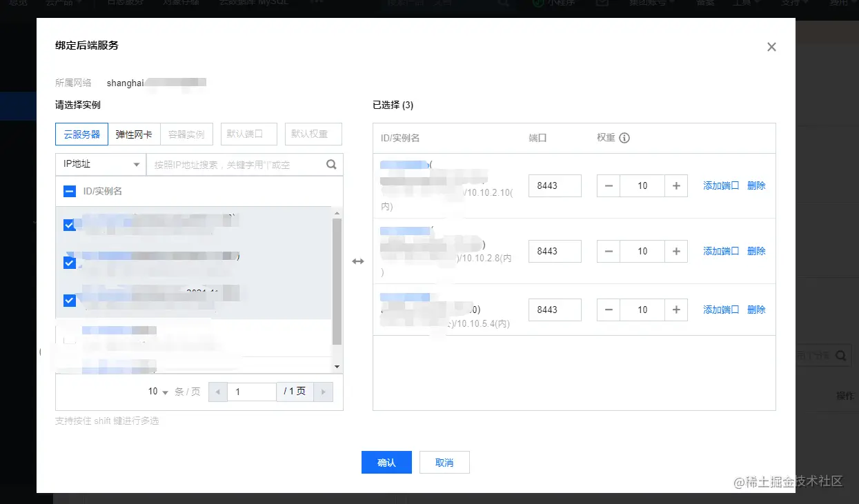Increase weight for the 10.10.2.8 row

coord(676,251)
